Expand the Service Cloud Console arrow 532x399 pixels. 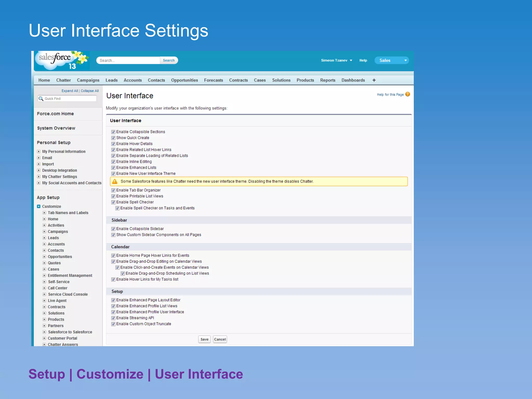point(44,294)
